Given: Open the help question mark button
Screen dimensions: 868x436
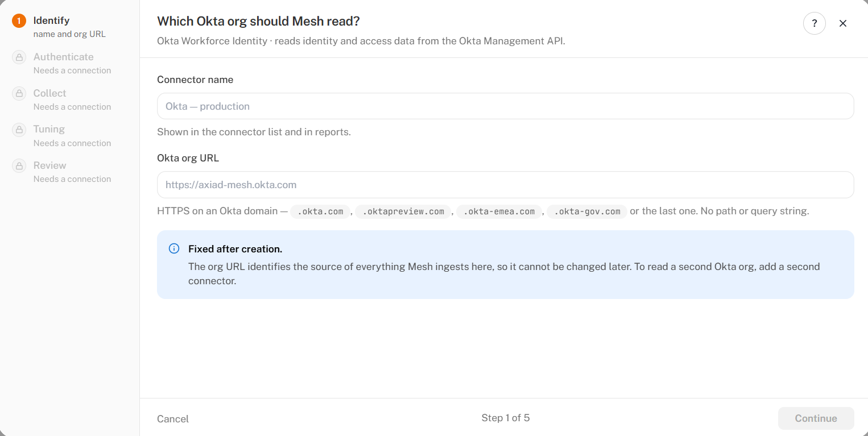Looking at the screenshot, I should (814, 23).
